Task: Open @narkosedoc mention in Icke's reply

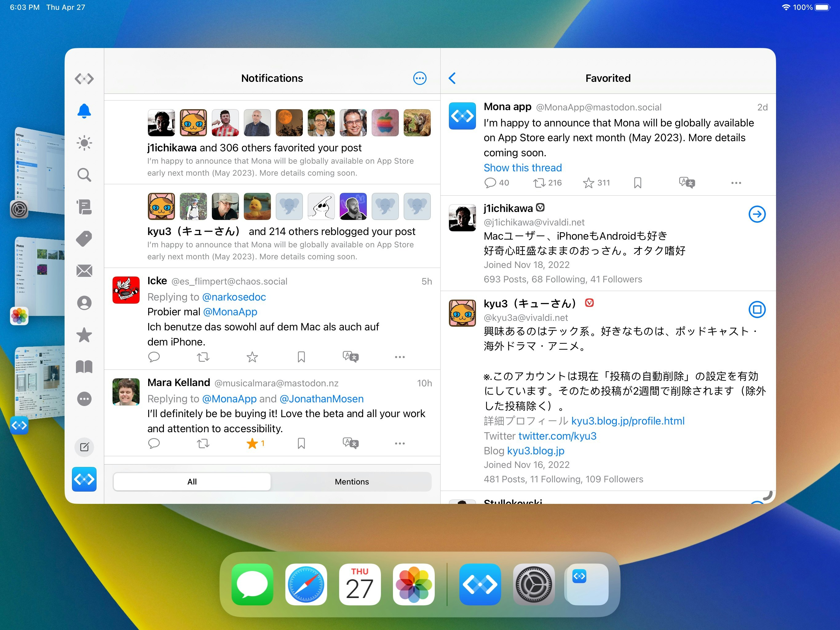Action: [234, 297]
